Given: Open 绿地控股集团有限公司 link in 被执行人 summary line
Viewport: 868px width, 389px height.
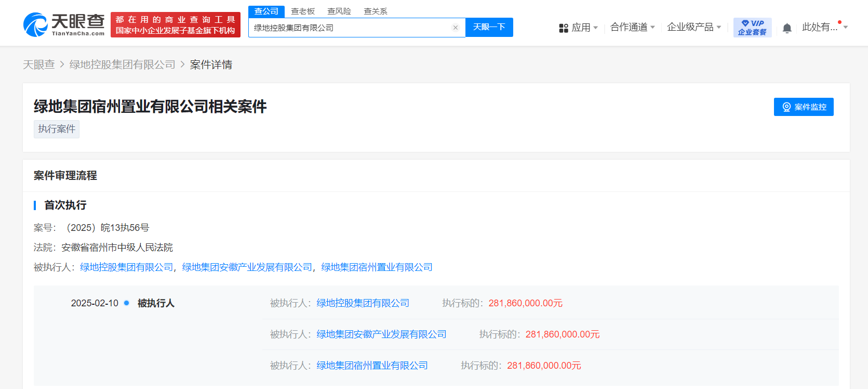Looking at the screenshot, I should click(127, 267).
